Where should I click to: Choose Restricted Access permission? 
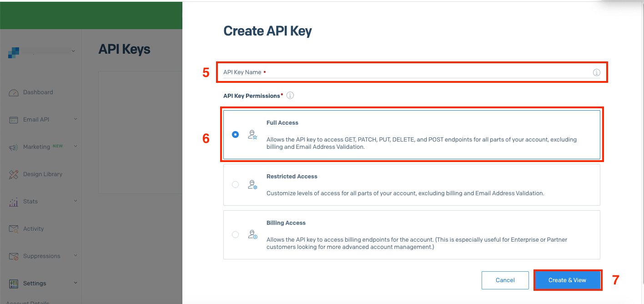[235, 184]
